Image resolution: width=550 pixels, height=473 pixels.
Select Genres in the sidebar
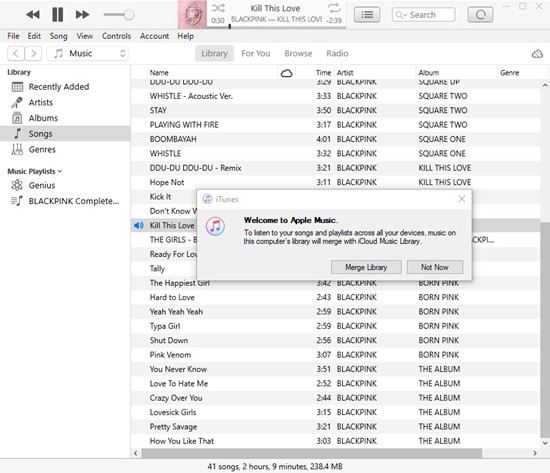(65, 149)
